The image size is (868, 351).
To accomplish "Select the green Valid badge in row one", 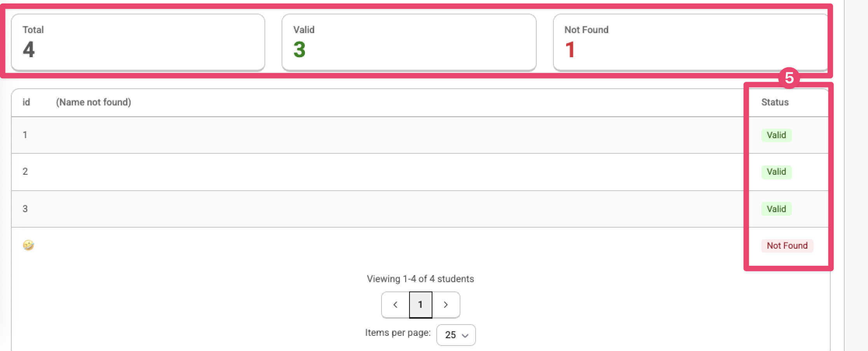I will pos(776,135).
